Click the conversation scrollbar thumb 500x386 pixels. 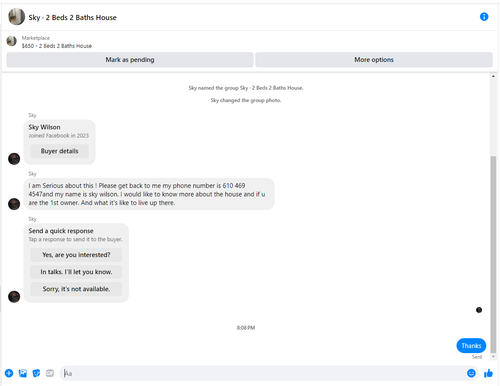pos(493,254)
